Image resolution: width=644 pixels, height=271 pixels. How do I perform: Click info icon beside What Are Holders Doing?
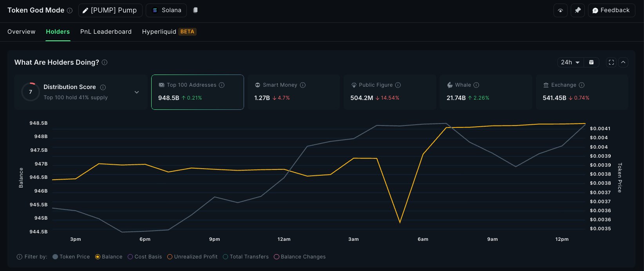point(105,62)
